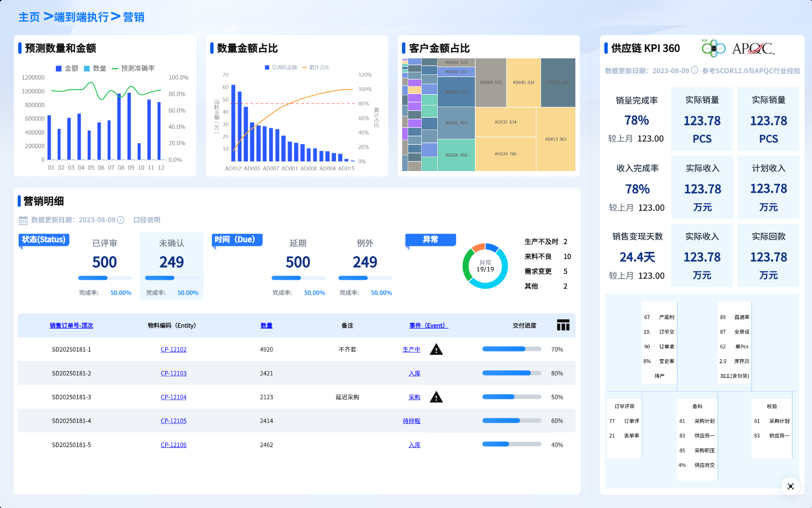Click warning triangle in SD20250181-3 row

click(x=436, y=397)
